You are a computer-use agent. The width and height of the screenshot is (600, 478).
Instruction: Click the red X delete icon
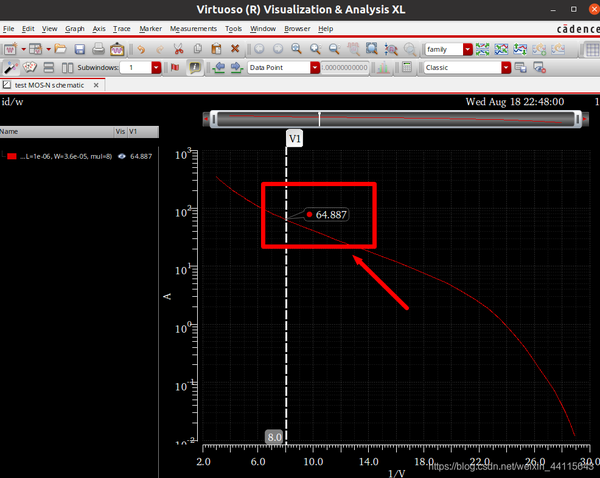[x=235, y=48]
